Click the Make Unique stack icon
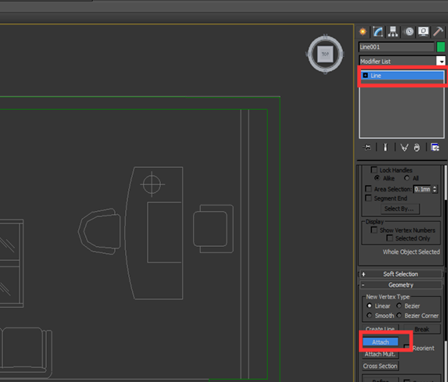448x382 pixels. 404,147
